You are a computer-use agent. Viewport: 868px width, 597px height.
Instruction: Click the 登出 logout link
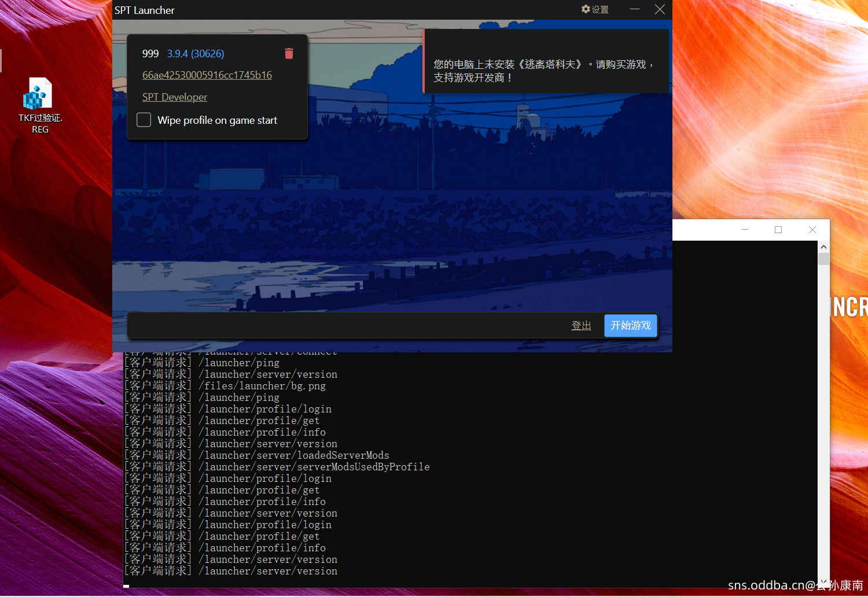point(581,326)
